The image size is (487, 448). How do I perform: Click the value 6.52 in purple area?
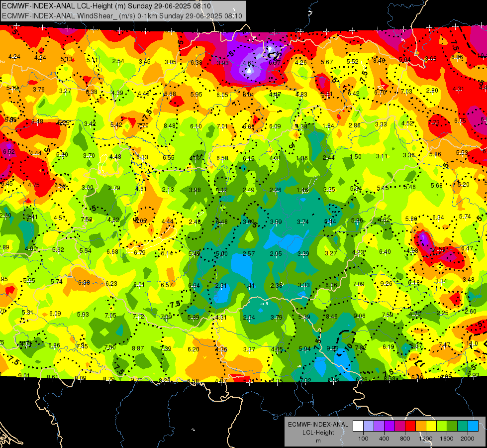9,152
